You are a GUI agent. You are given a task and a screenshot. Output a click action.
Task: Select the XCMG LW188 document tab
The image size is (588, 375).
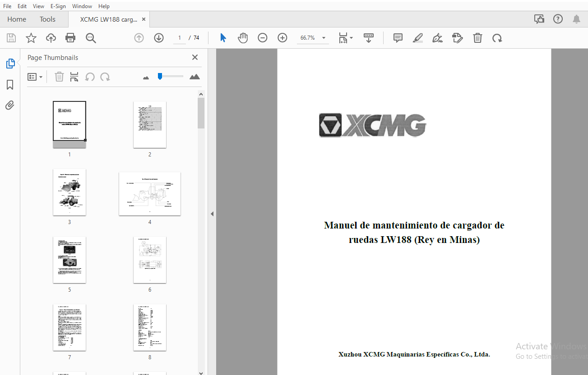pos(109,19)
